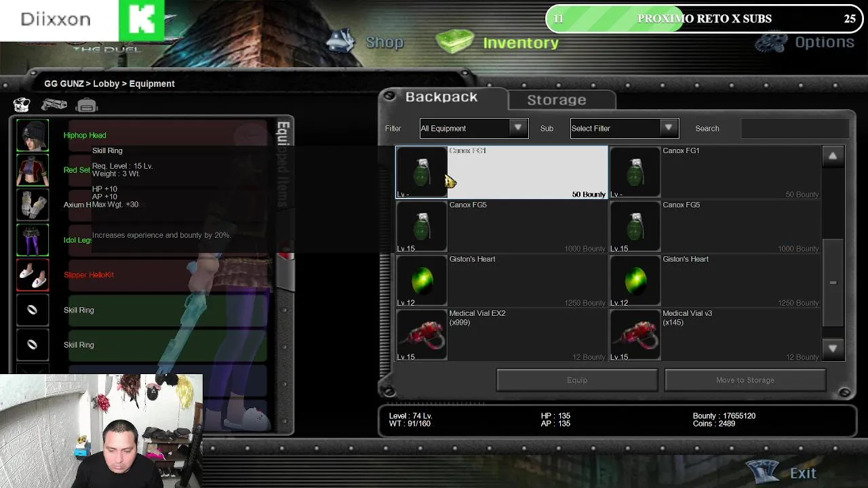This screenshot has width=868, height=488.
Task: Click the AP : 135 text
Action: point(555,424)
